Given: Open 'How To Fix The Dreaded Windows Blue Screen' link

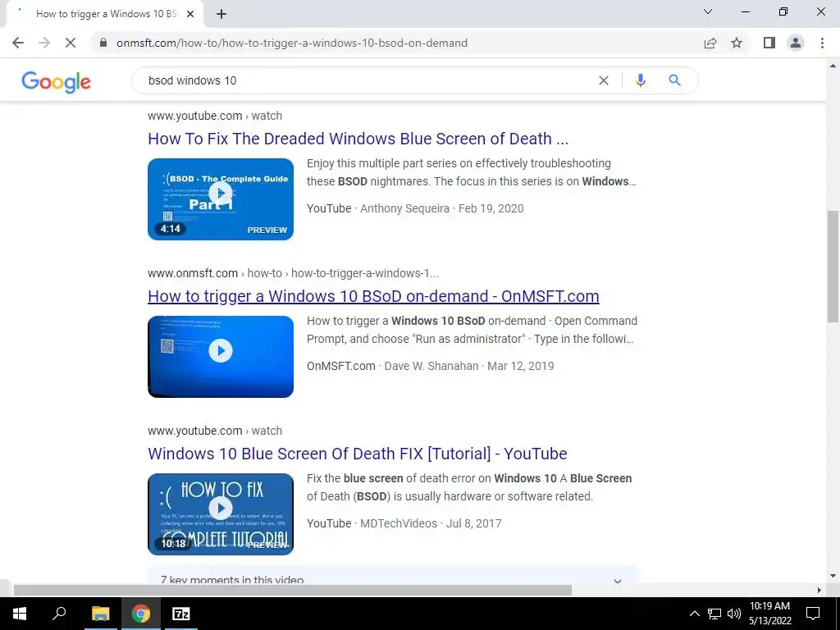Looking at the screenshot, I should tap(358, 139).
